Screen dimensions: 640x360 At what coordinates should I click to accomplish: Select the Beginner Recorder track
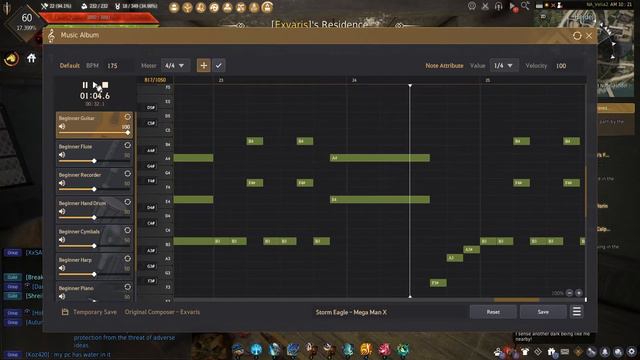point(95,181)
